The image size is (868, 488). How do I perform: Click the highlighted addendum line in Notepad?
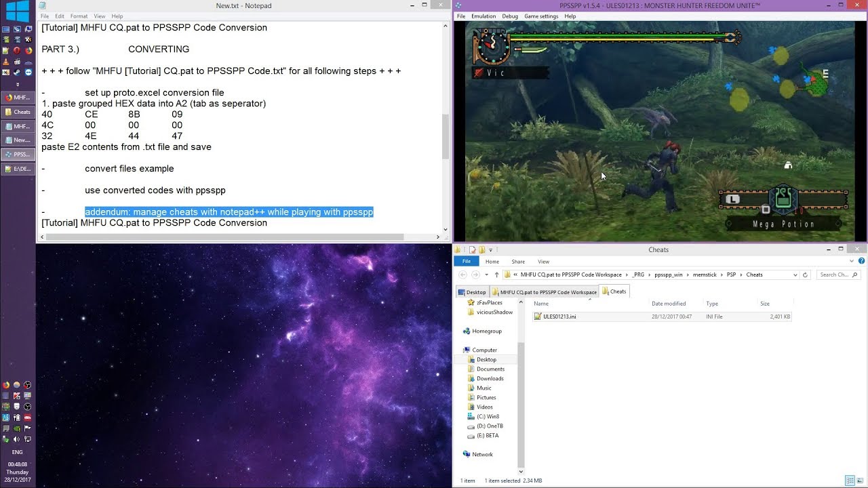coord(229,212)
